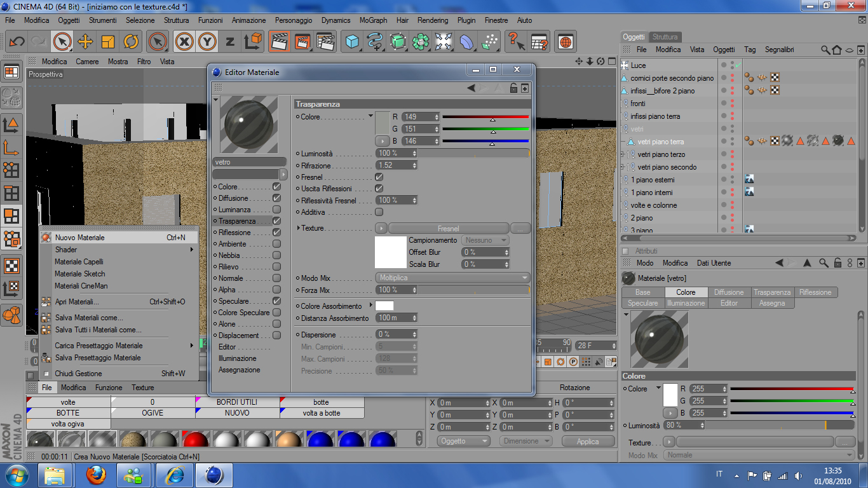Screen dimensions: 868x488
Task: Expand Carica Presettaggio Materiale submenu
Action: pos(192,346)
